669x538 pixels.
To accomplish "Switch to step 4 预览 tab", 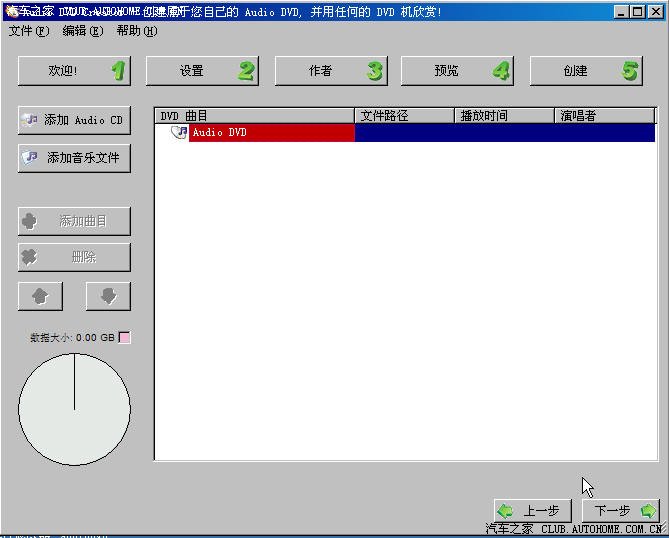I will (457, 71).
